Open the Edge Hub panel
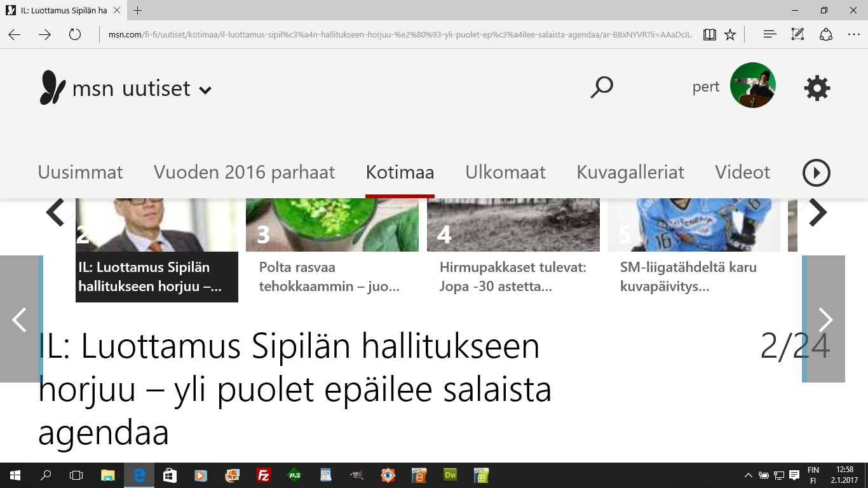868x488 pixels. tap(770, 34)
